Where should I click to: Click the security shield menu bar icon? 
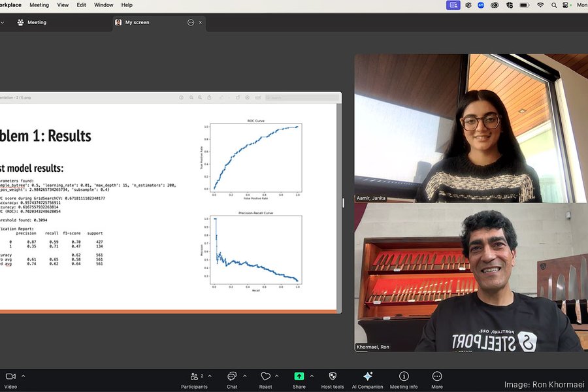point(509,5)
